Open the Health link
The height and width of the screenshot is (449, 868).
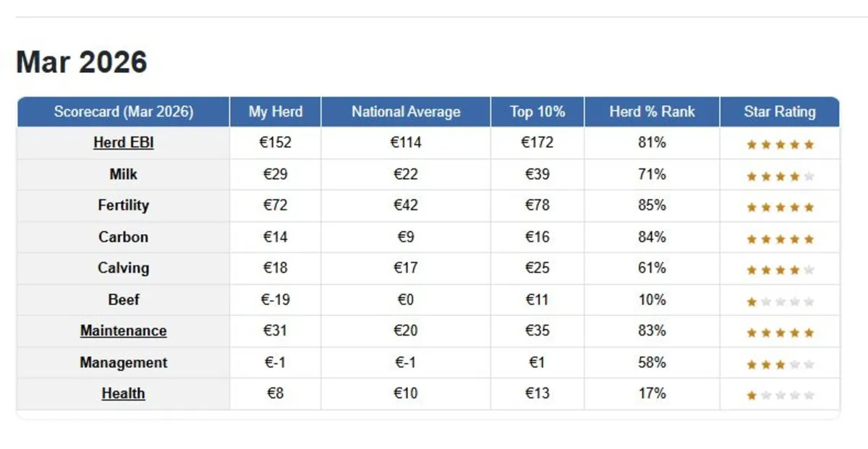tap(124, 394)
